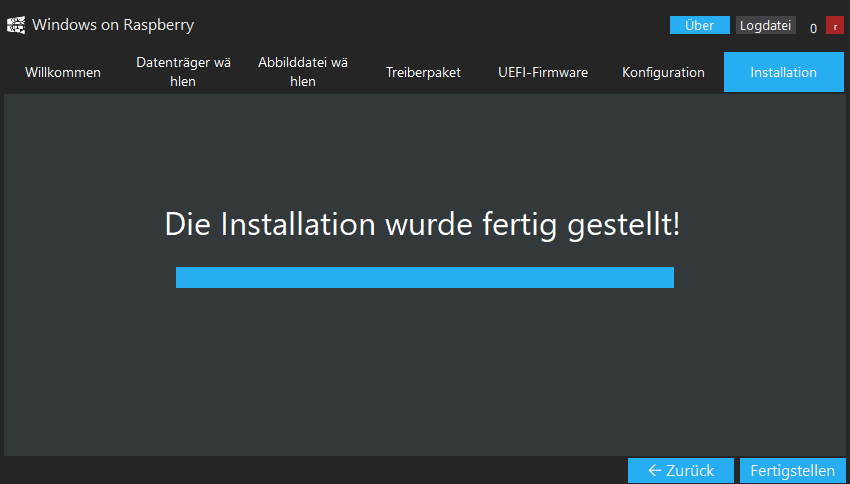Image resolution: width=850 pixels, height=484 pixels.
Task: Click the Windows on Raspberry app logo
Action: (x=16, y=25)
